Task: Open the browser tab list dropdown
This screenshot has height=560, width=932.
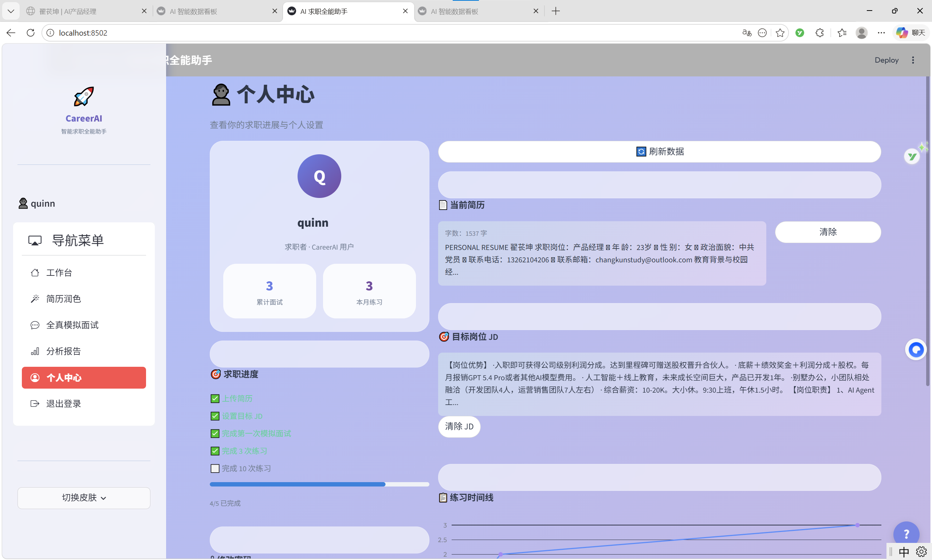Action: (11, 11)
